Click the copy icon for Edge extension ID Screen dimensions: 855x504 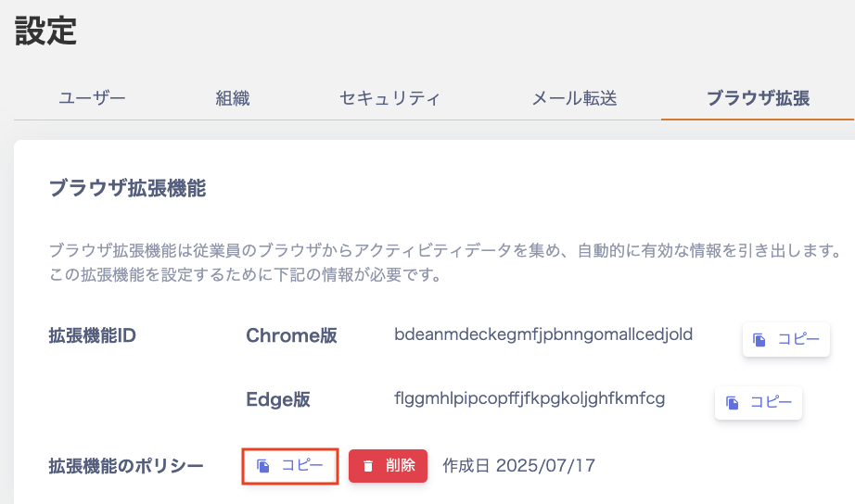click(732, 403)
